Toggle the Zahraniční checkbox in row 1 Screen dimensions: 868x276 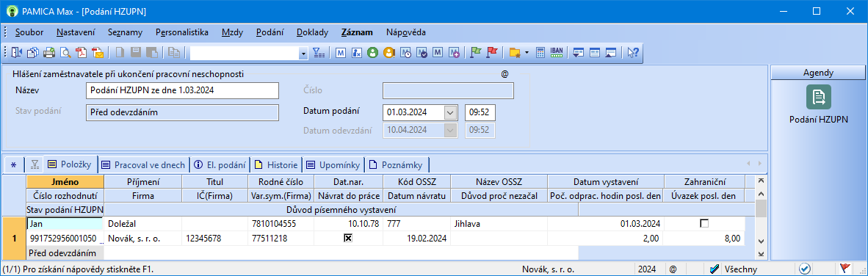pyautogui.click(x=704, y=223)
